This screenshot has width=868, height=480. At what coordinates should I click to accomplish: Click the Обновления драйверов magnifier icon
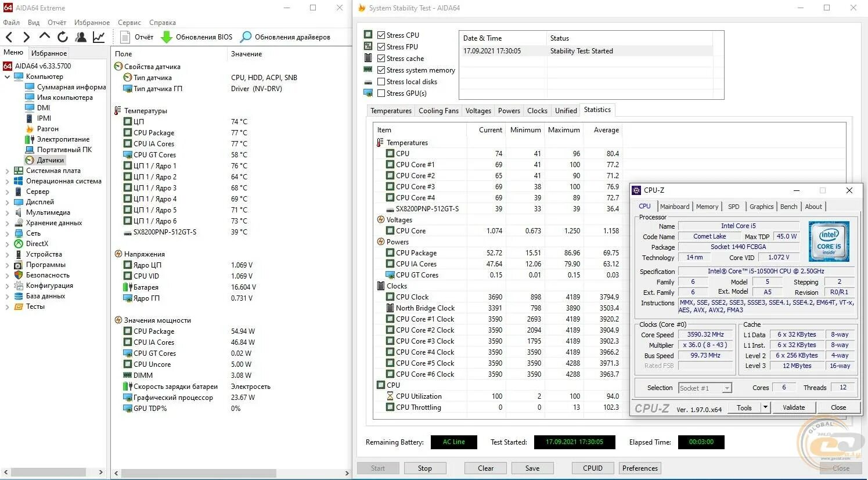[246, 37]
